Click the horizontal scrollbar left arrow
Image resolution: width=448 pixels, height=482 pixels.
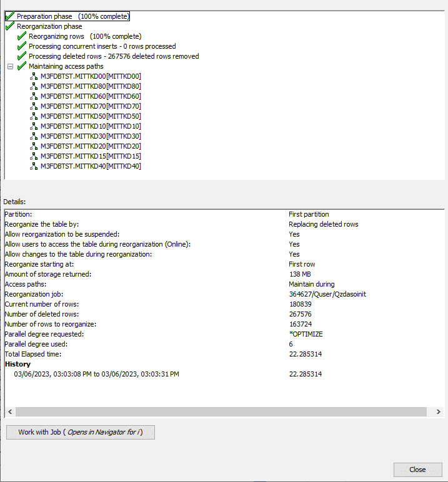click(9, 412)
